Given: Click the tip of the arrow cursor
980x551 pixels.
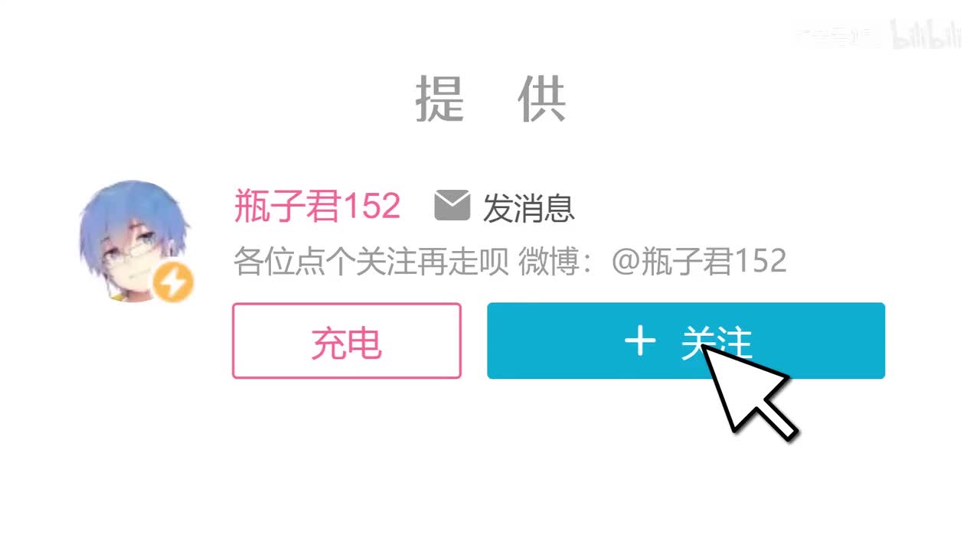Looking at the screenshot, I should pyautogui.click(x=704, y=347).
